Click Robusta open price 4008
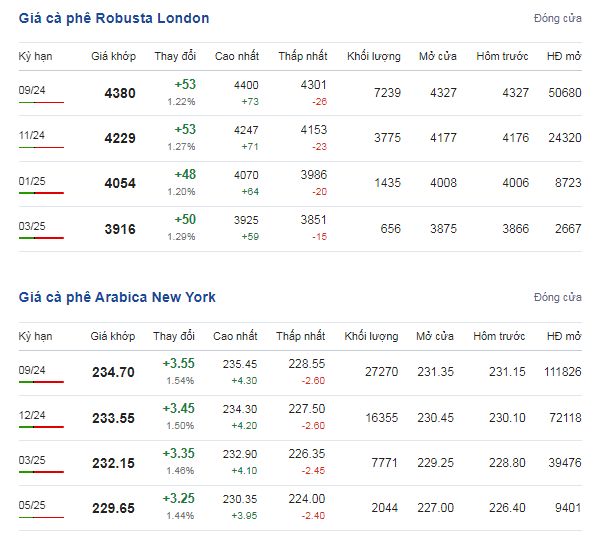This screenshot has height=541, width=603. 443,183
